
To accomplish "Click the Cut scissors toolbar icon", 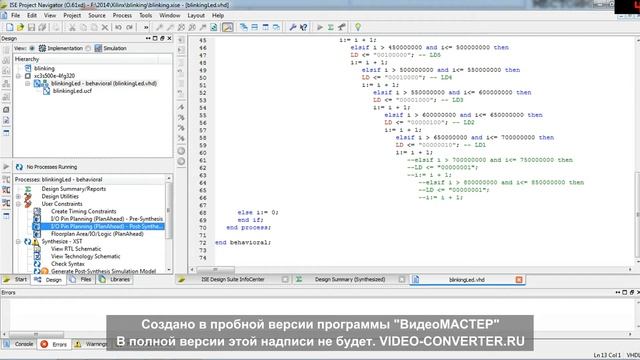I will click(72, 27).
